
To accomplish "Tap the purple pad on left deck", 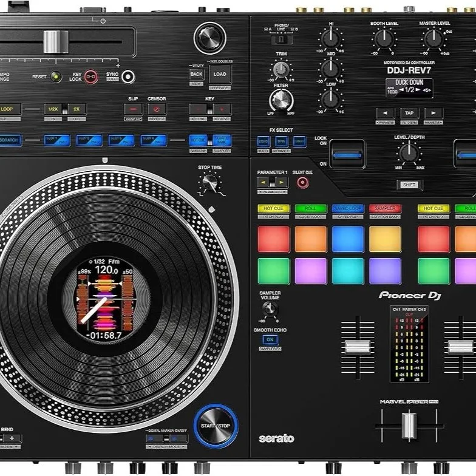I will (385, 271).
